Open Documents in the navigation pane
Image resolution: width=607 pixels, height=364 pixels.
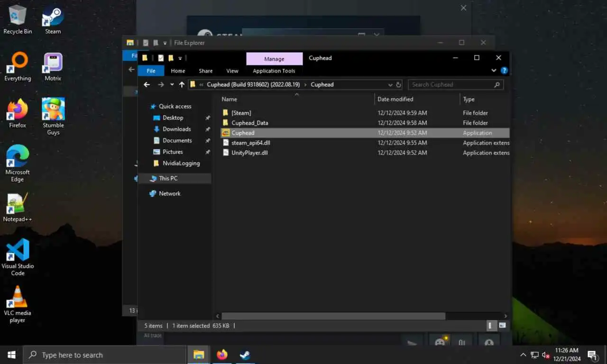pyautogui.click(x=177, y=140)
